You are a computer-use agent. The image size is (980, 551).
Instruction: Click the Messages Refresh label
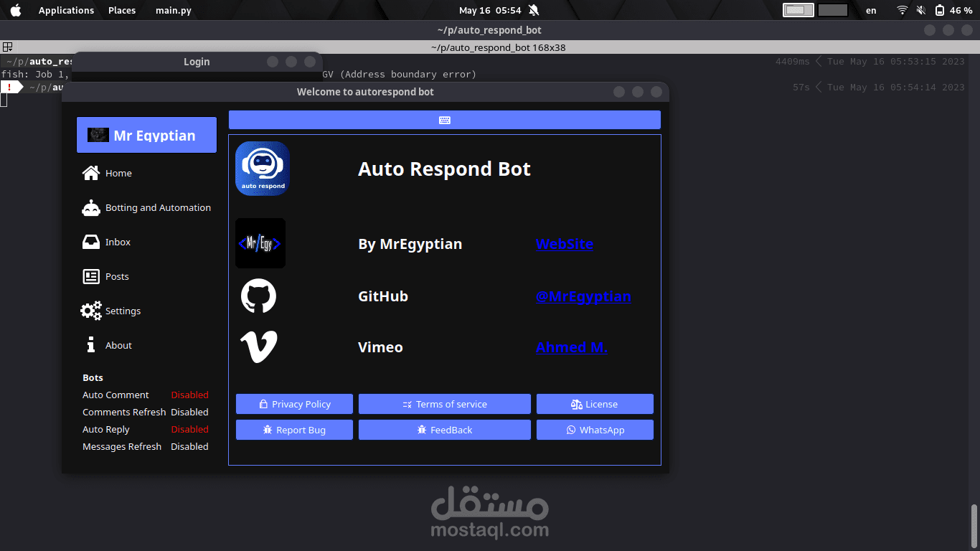(122, 446)
